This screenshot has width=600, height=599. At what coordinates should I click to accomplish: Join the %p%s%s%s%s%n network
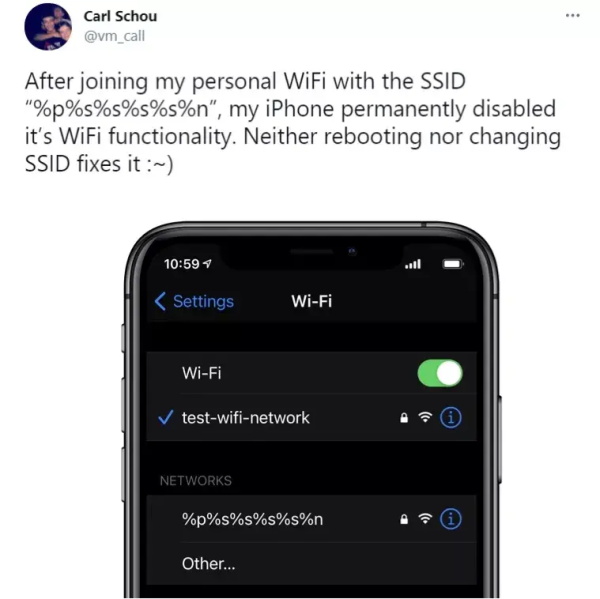click(311, 519)
